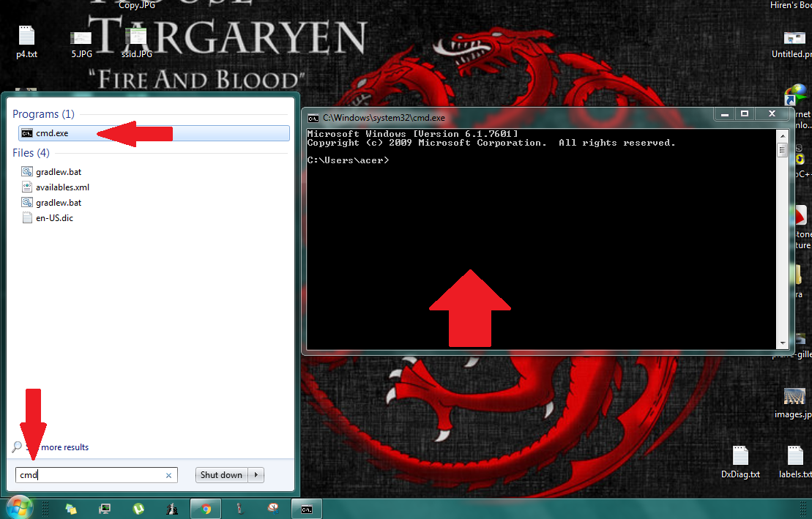This screenshot has width=812, height=519.
Task: Click See more results link
Action: tap(51, 447)
